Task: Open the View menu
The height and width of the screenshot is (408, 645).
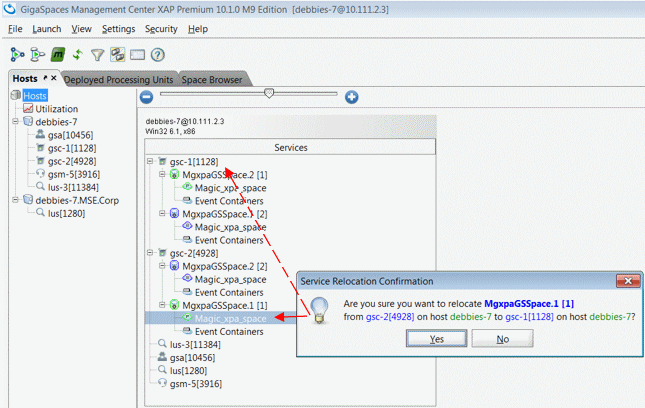Action: (x=81, y=29)
